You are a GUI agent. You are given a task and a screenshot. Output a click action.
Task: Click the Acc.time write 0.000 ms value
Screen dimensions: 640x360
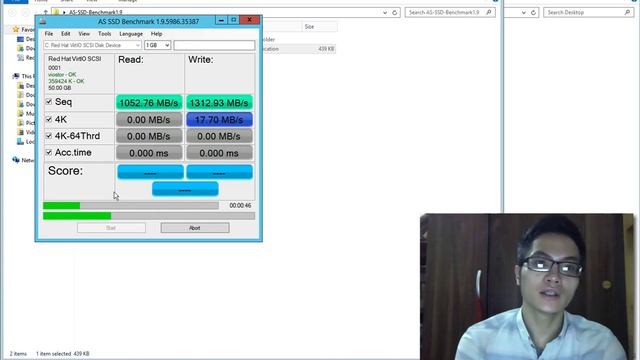[x=219, y=153]
